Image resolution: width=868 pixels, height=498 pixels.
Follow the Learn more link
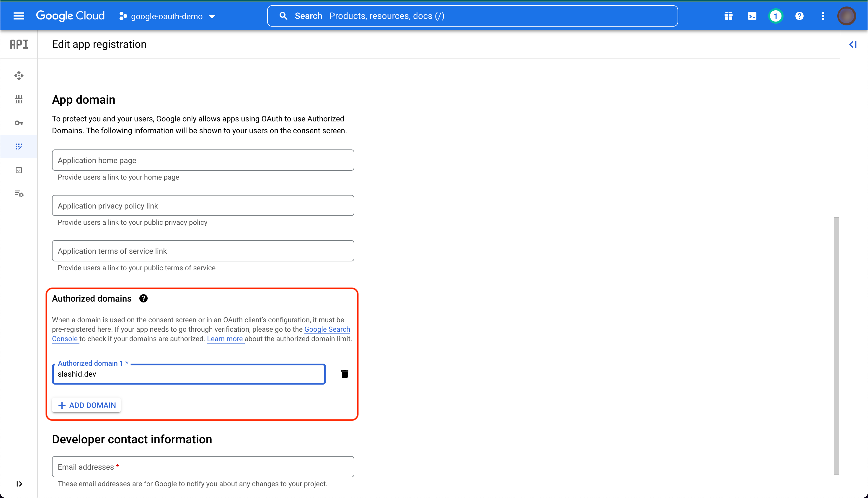[225, 338]
